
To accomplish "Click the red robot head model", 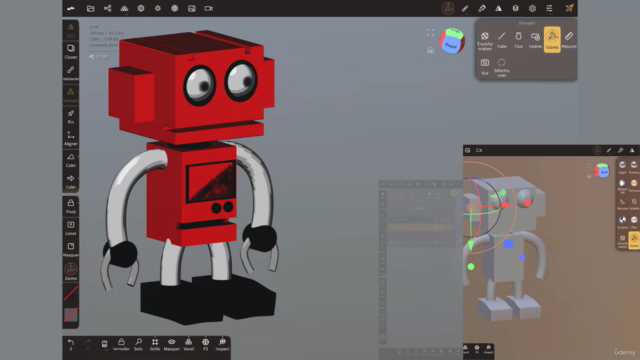I will (192, 86).
